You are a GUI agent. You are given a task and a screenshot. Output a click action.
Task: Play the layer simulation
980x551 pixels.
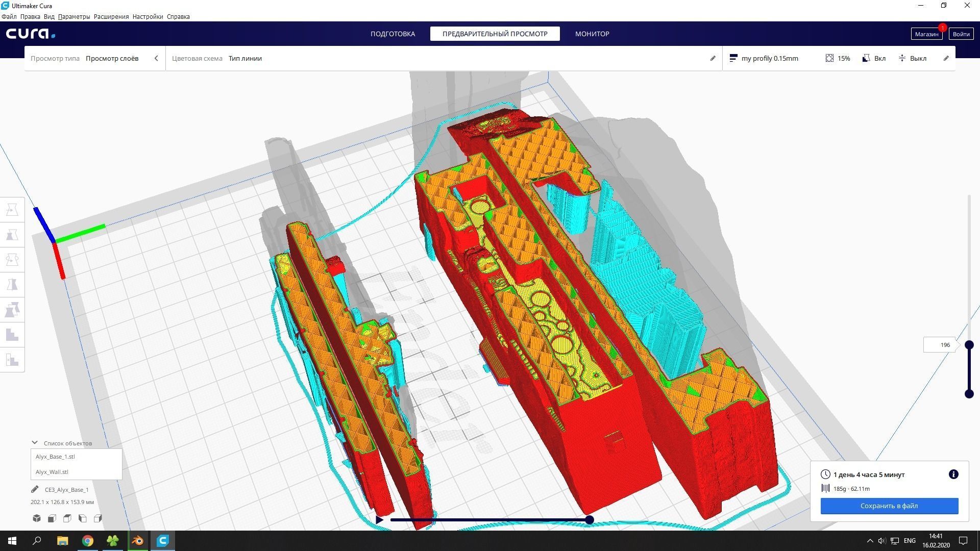tap(379, 520)
